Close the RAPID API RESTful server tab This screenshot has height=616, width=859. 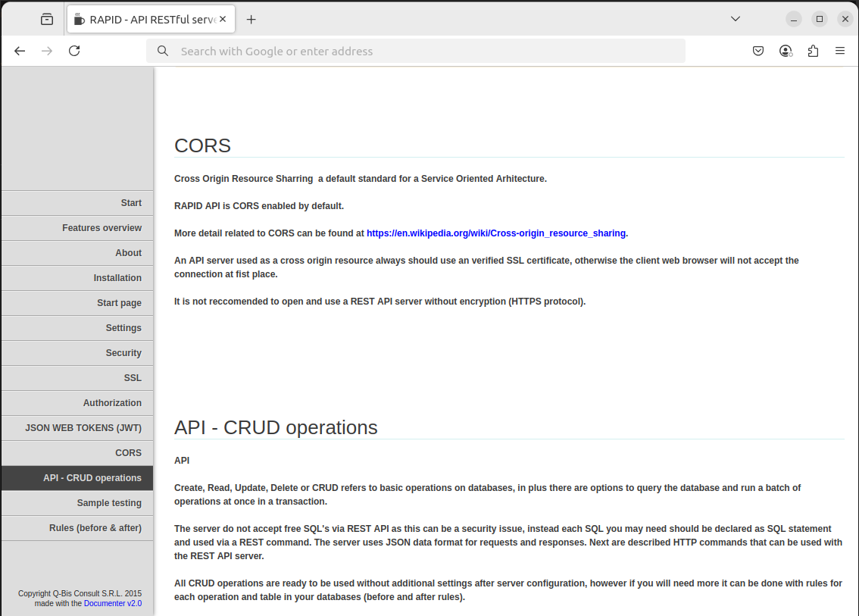tap(223, 19)
